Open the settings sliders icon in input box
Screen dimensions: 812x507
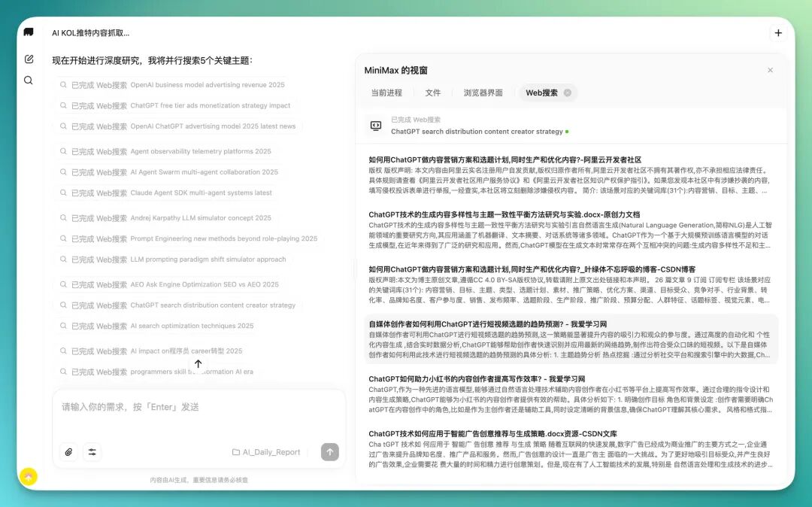(x=92, y=452)
